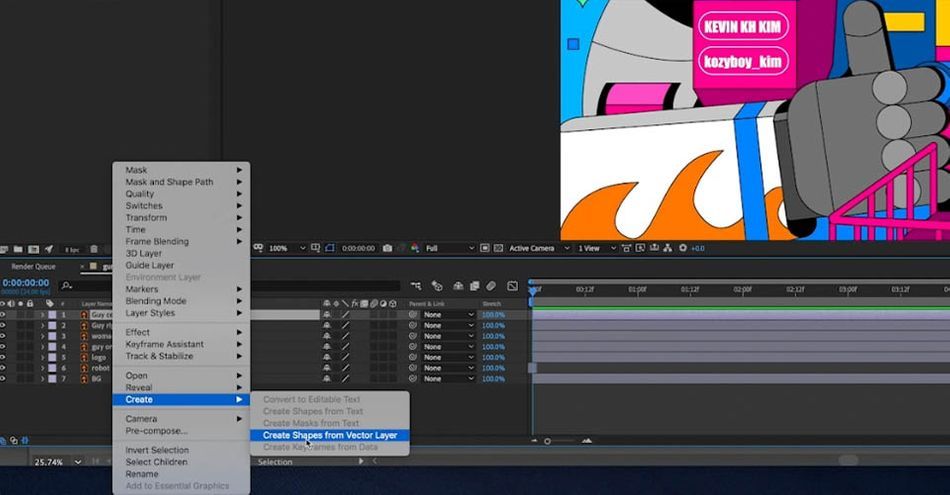Choose Create Shapes from Vector Layer
950x495 pixels.
[330, 435]
